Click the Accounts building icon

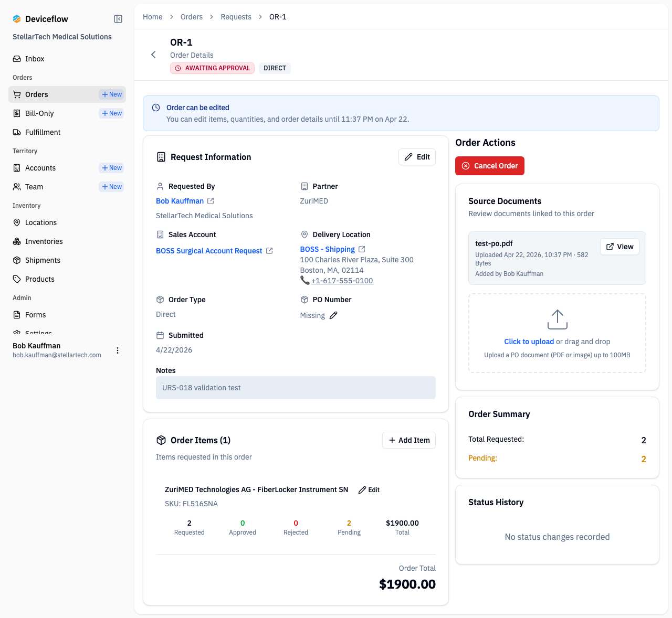coord(17,168)
